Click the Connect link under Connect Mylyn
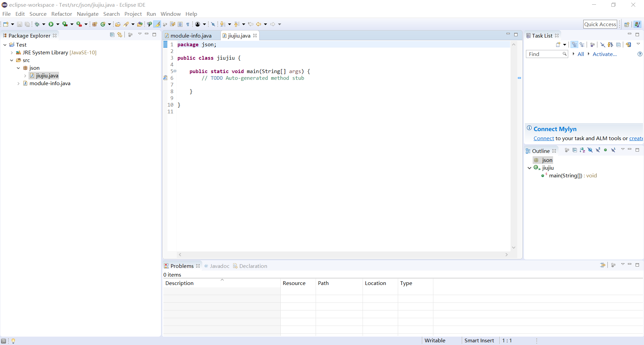The image size is (644, 345). 543,138
